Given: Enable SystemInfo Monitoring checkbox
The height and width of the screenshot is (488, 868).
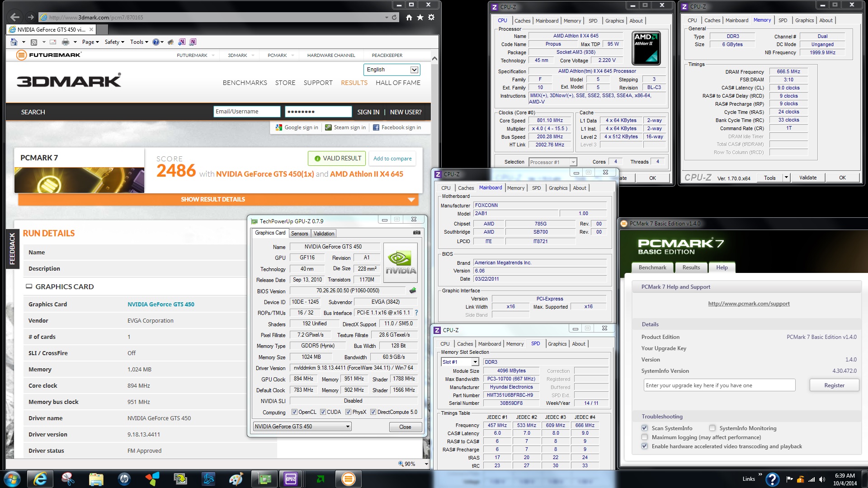Looking at the screenshot, I should point(712,428).
